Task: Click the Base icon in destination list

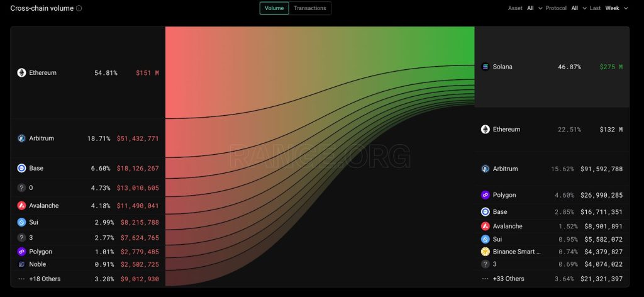Action: pyautogui.click(x=485, y=211)
